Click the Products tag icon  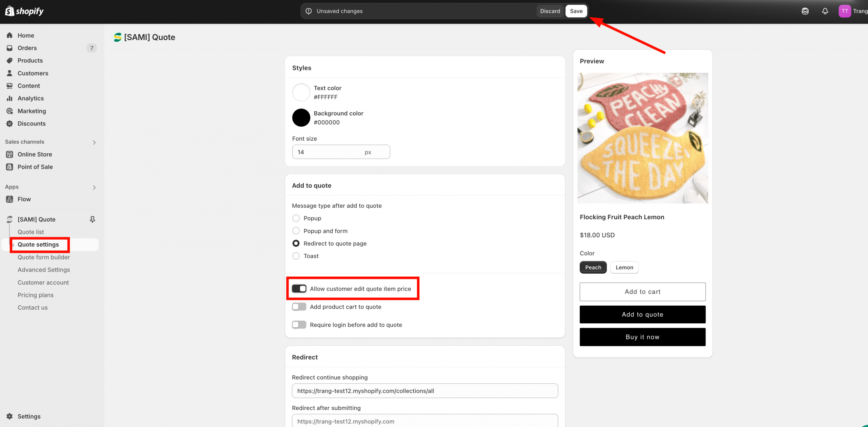[9, 61]
